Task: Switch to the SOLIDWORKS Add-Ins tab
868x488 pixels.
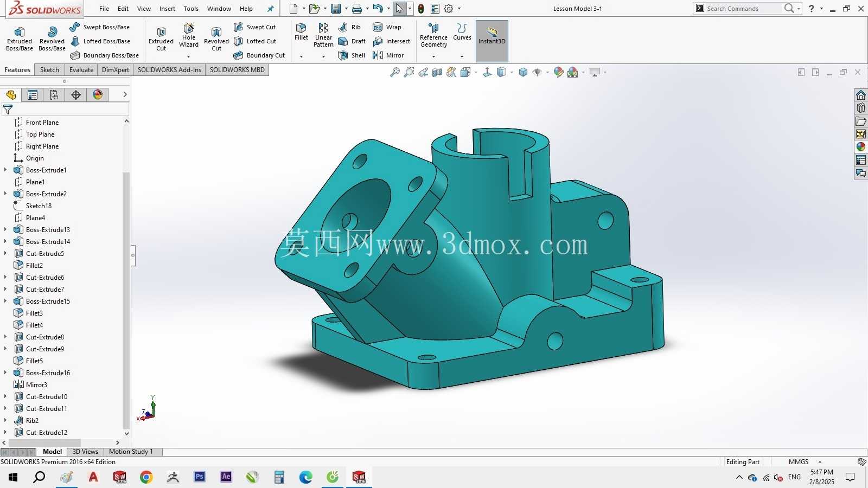Action: coord(169,70)
